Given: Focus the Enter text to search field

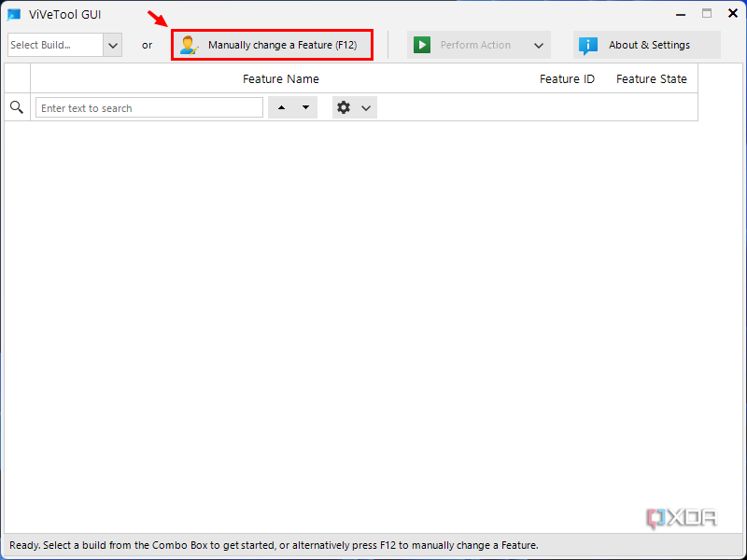Looking at the screenshot, I should [x=149, y=107].
